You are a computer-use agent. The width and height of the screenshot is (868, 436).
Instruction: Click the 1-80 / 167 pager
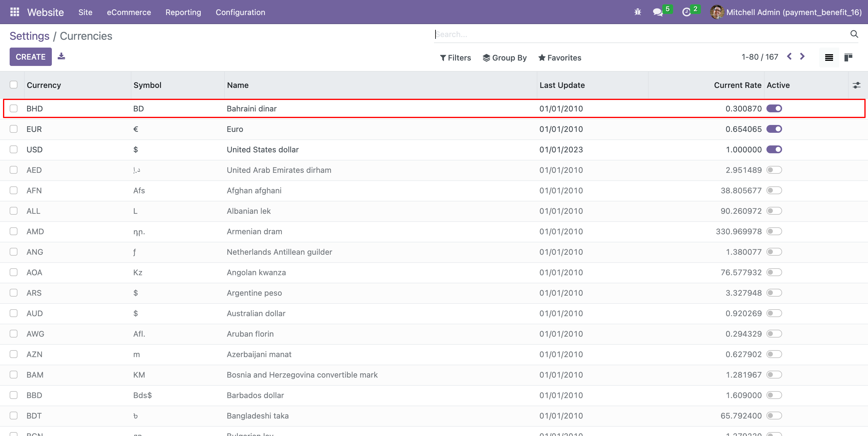(760, 57)
